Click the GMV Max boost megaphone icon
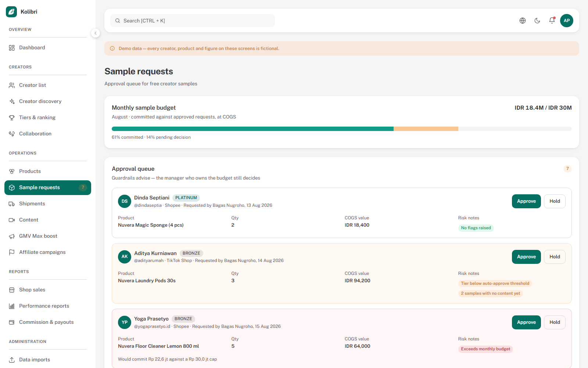Screen dimensions: 588x368 point(12,236)
